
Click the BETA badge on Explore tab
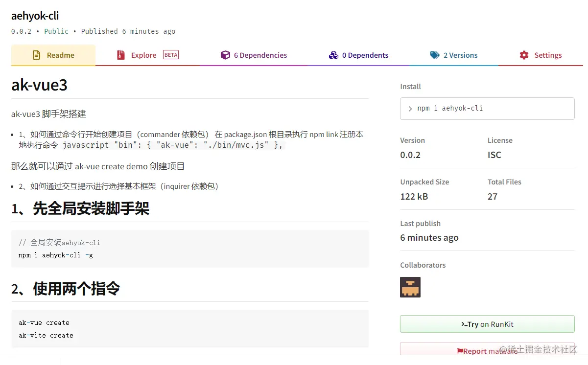[x=171, y=55]
